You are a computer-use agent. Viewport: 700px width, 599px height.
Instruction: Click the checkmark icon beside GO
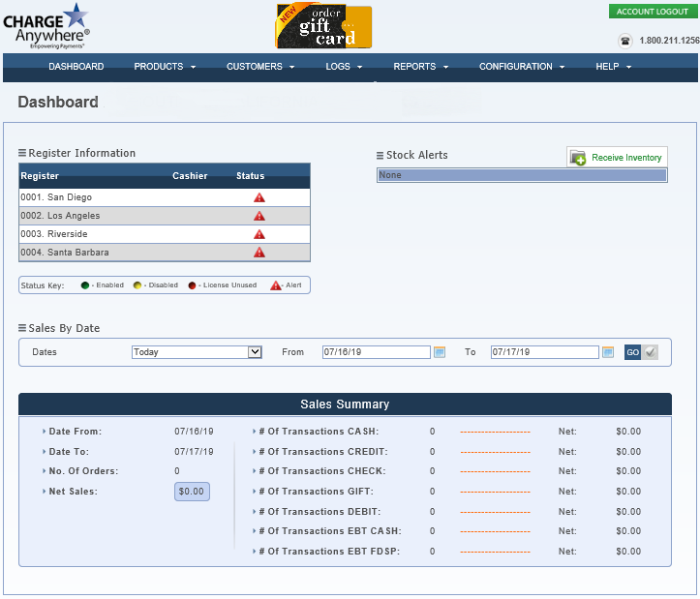651,352
